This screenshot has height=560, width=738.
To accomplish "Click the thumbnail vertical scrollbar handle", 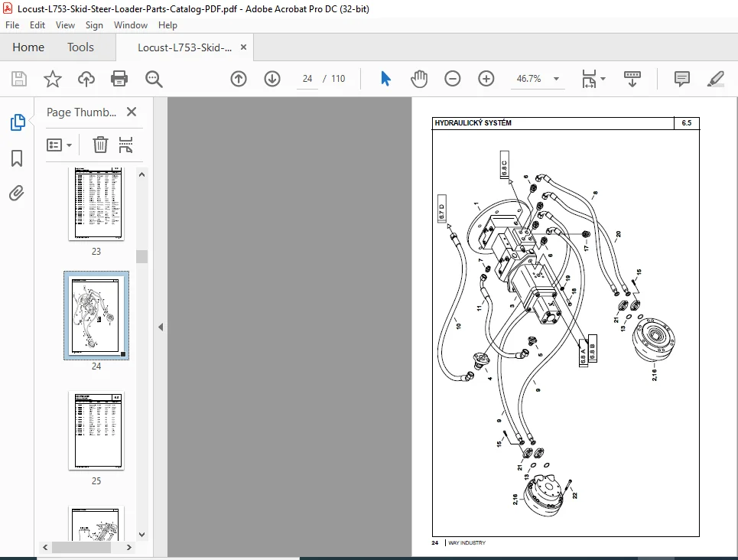I will tap(141, 256).
